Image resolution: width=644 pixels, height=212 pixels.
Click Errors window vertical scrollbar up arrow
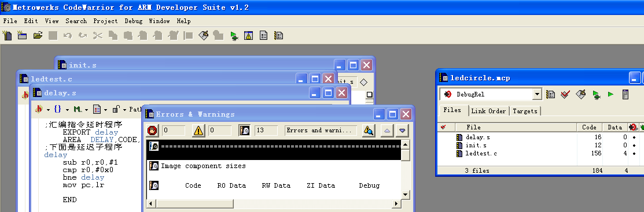406,144
